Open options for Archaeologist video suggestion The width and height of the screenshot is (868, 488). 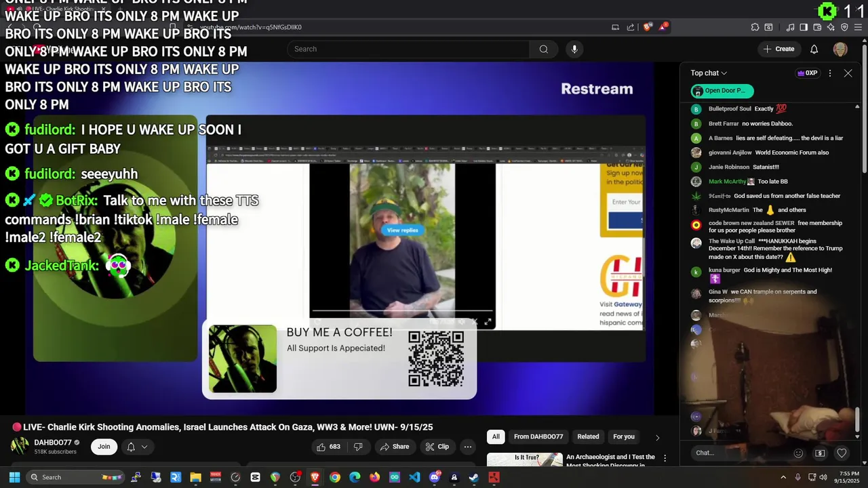tap(665, 459)
